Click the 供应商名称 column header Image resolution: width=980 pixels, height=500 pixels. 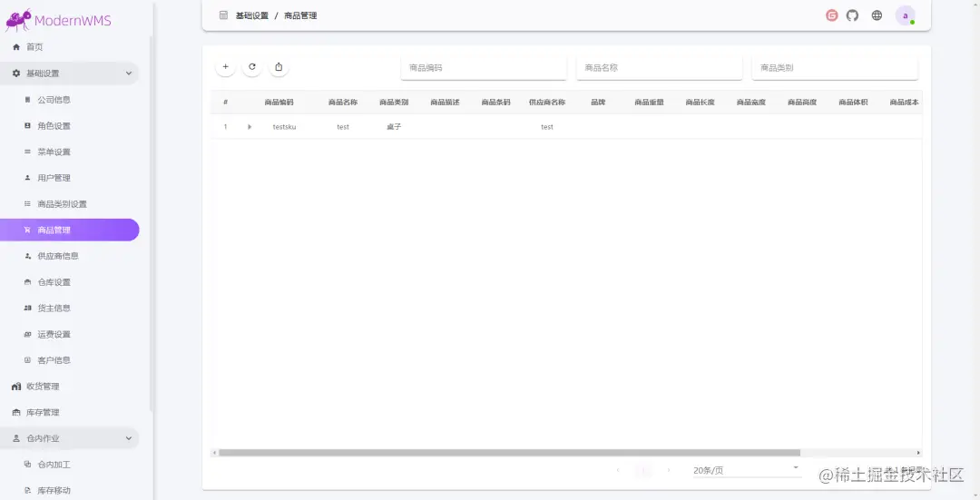click(x=547, y=102)
